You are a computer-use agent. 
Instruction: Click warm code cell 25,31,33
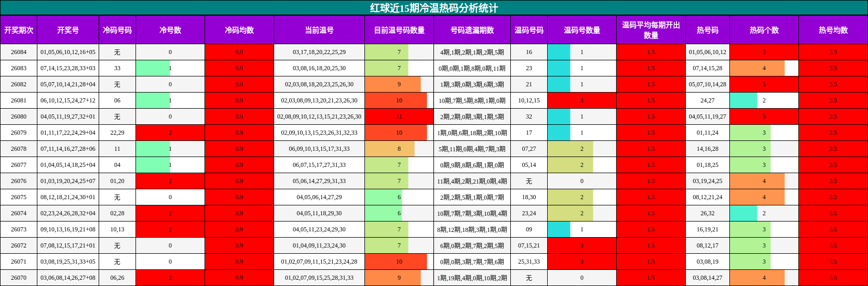click(x=529, y=262)
